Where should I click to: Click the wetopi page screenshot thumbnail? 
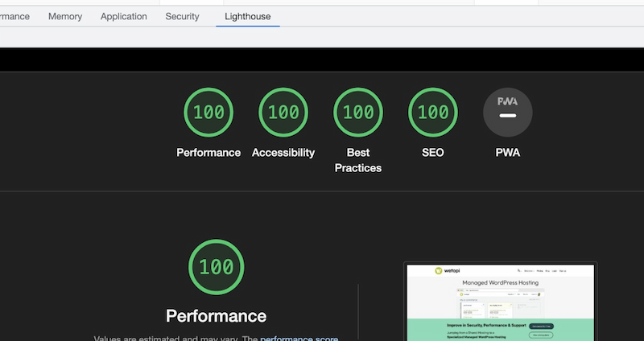[499, 302]
